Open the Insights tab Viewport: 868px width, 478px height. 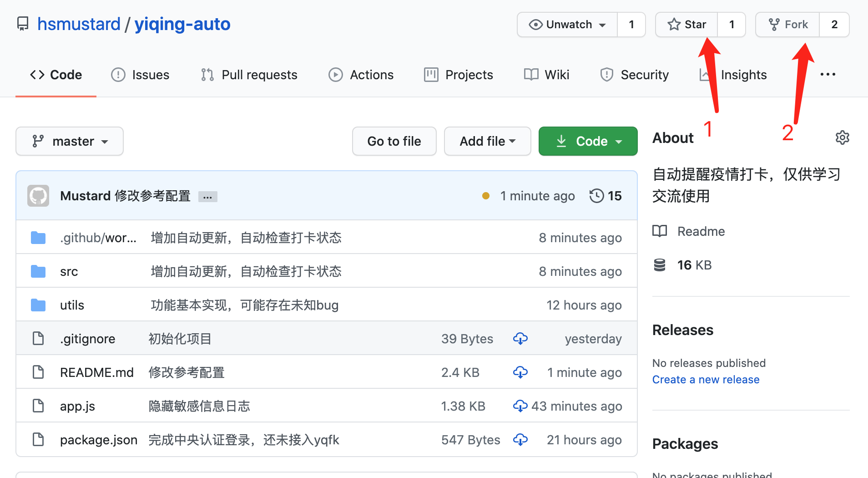click(x=733, y=75)
